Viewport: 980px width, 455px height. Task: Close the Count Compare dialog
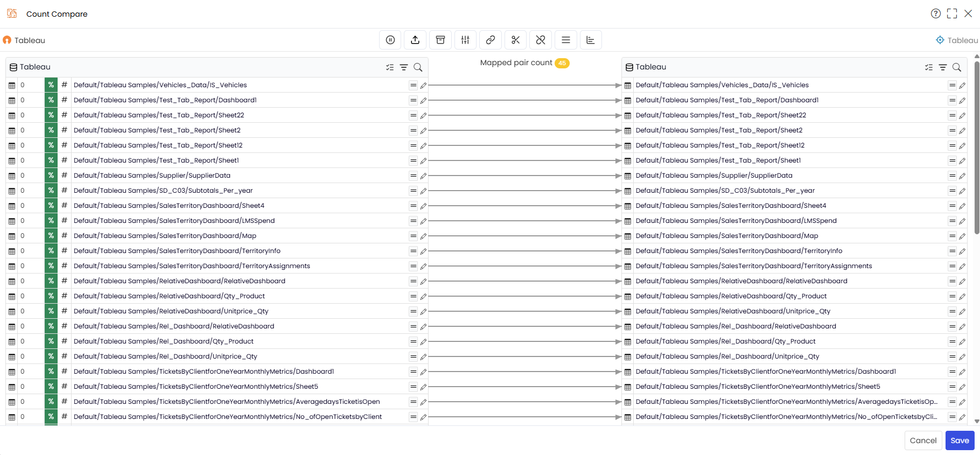968,13
